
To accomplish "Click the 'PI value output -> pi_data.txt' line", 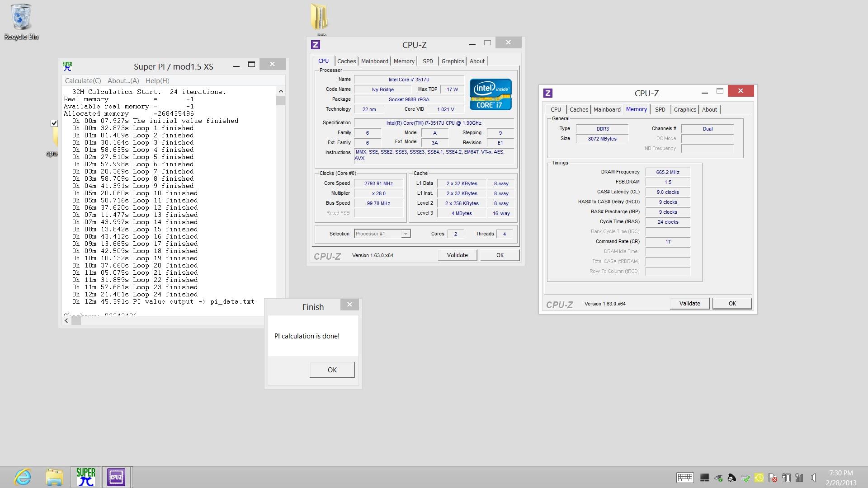I will pos(163,301).
